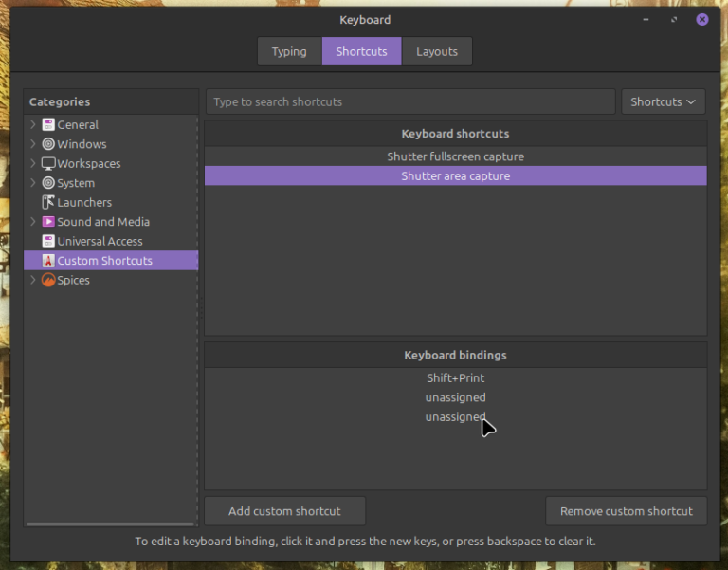Expand the General category arrow
Screen dimensions: 728x570
pos(33,124)
